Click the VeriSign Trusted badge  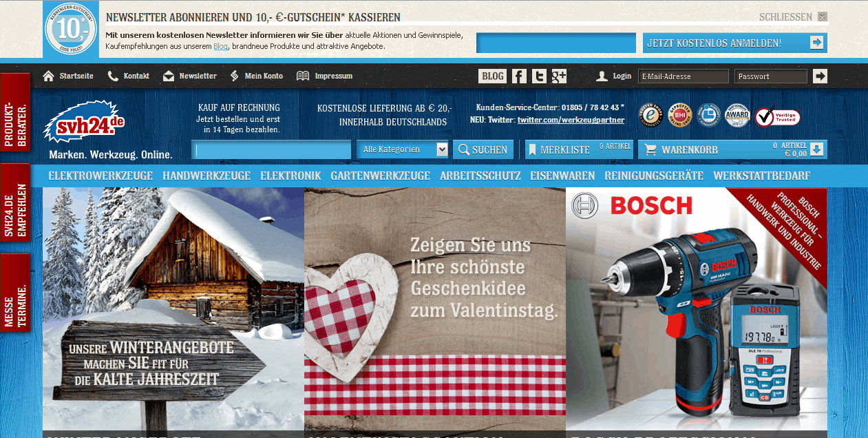[777, 116]
